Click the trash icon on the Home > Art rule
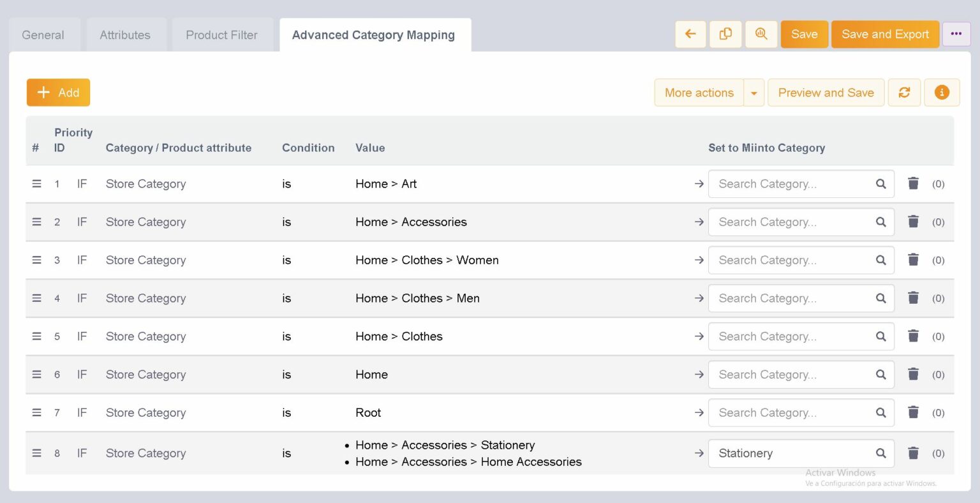Image resolution: width=980 pixels, height=503 pixels. coord(913,183)
